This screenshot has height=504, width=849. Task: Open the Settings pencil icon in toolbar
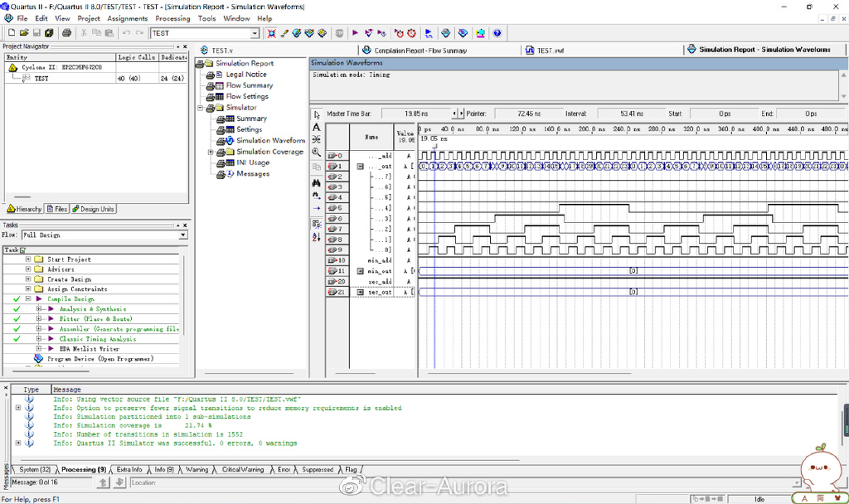pos(284,33)
